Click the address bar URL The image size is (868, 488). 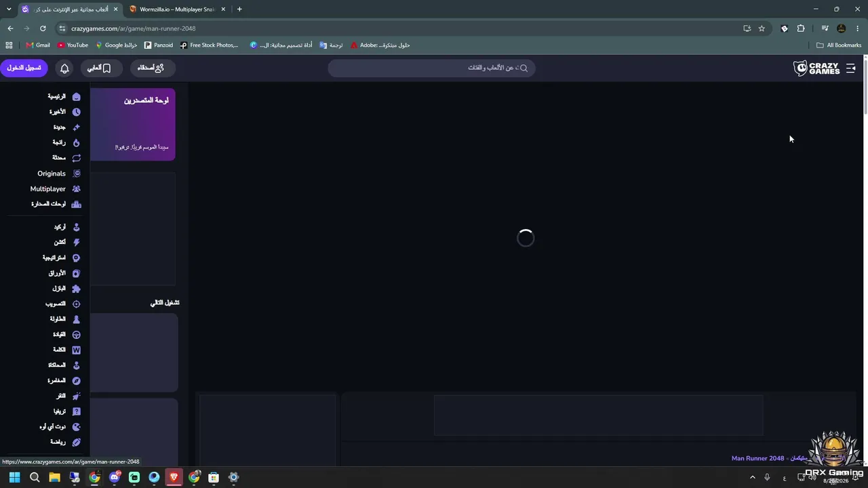[x=134, y=28]
